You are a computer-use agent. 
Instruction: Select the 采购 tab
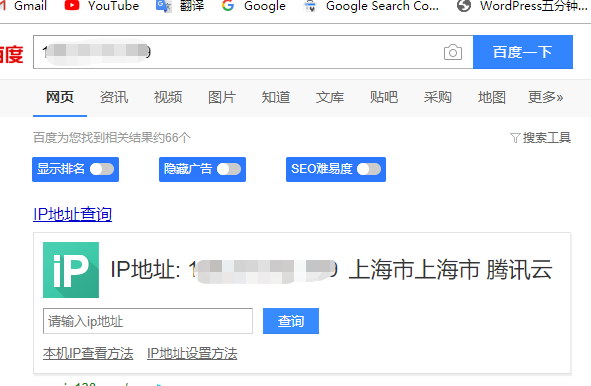point(438,97)
